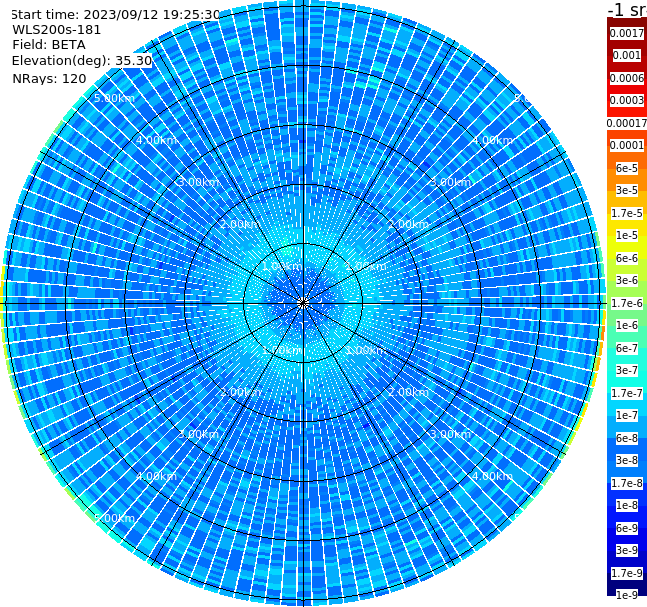Screen dimensions: 647x607
Task: Select the 2.00km label in upper-left quadrant
Action: 241,224
